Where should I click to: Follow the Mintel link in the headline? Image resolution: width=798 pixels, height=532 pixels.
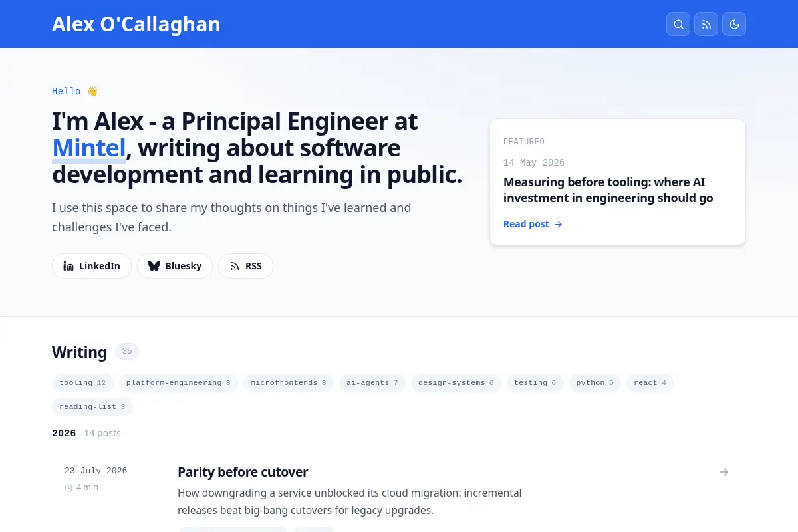click(x=89, y=148)
